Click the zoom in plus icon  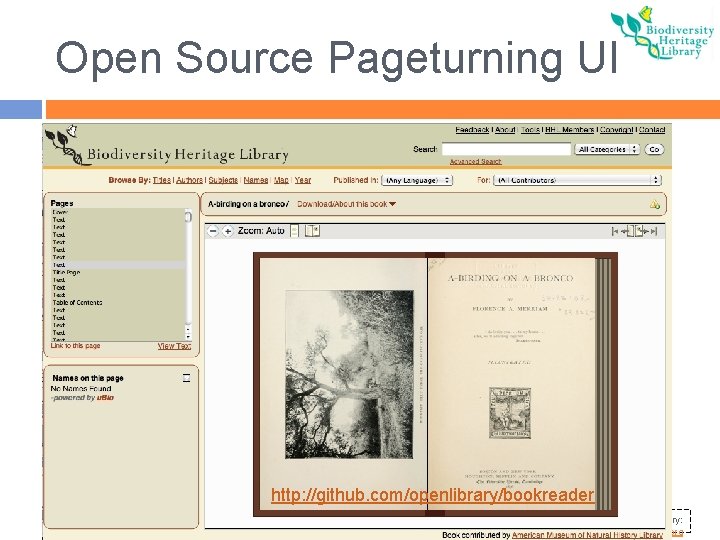pyautogui.click(x=227, y=231)
